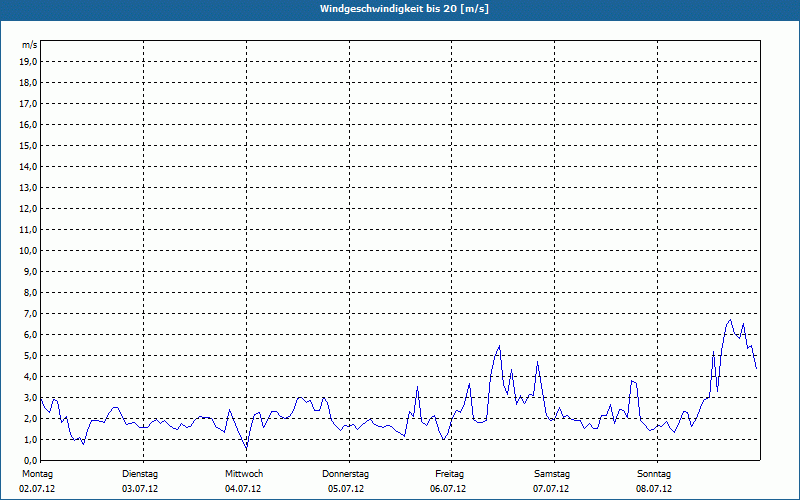This screenshot has height=500, width=800.
Task: Click the date 07.07.12
Action: [551, 489]
